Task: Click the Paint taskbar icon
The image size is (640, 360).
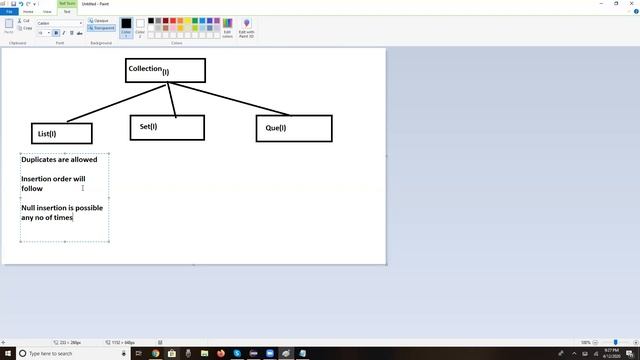Action: point(286,353)
